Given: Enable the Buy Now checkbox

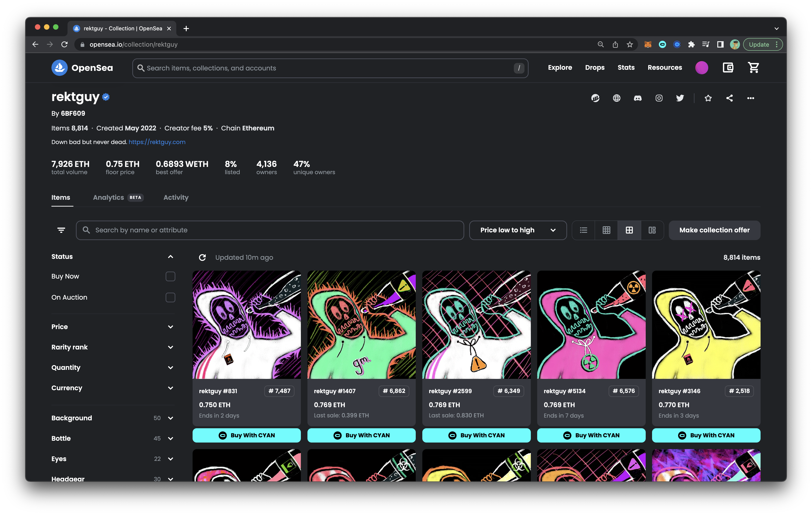Looking at the screenshot, I should (170, 276).
